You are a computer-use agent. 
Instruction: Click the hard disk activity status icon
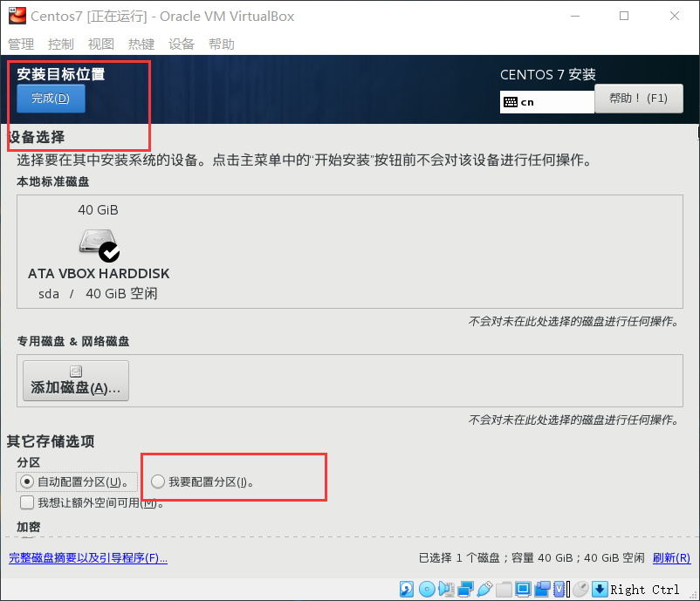click(407, 589)
